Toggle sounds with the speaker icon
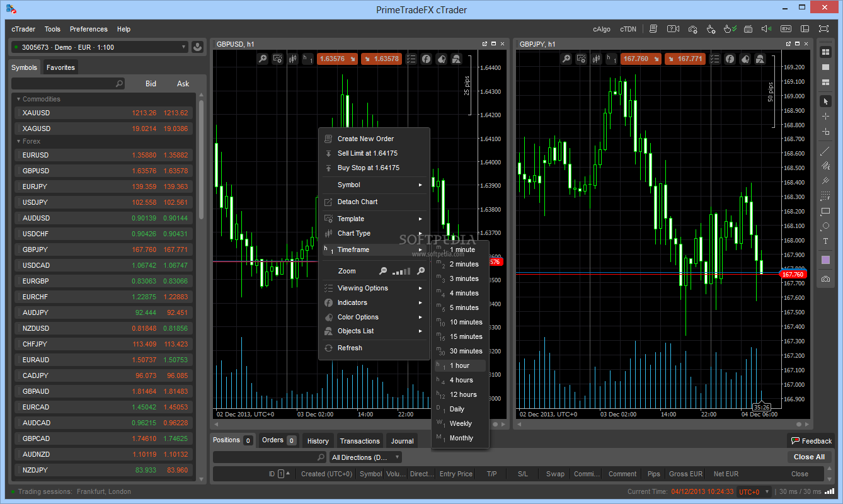843x504 pixels. click(x=766, y=29)
